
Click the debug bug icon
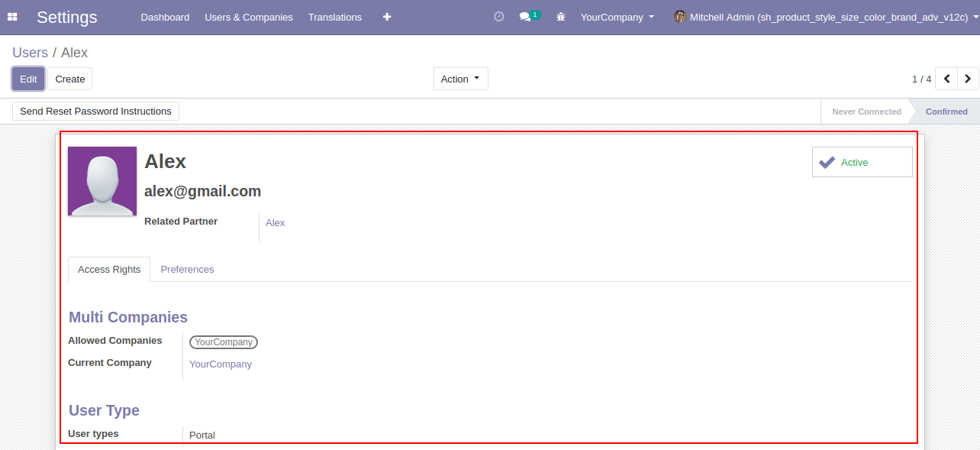click(x=561, y=17)
